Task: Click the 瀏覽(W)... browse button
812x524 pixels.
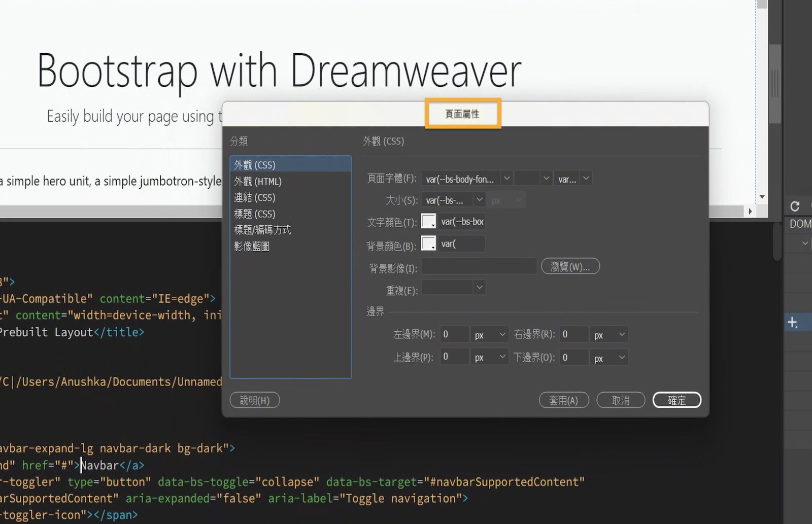Action: [570, 266]
